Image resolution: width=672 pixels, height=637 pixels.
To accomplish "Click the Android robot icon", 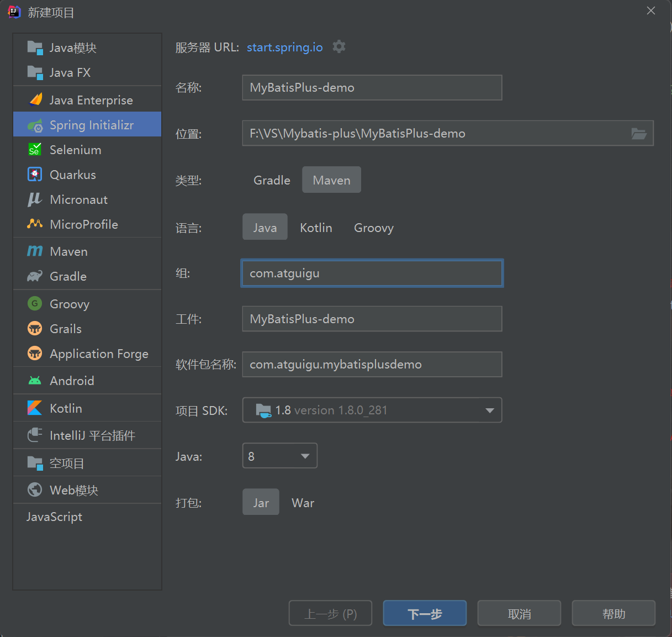I will tap(35, 381).
